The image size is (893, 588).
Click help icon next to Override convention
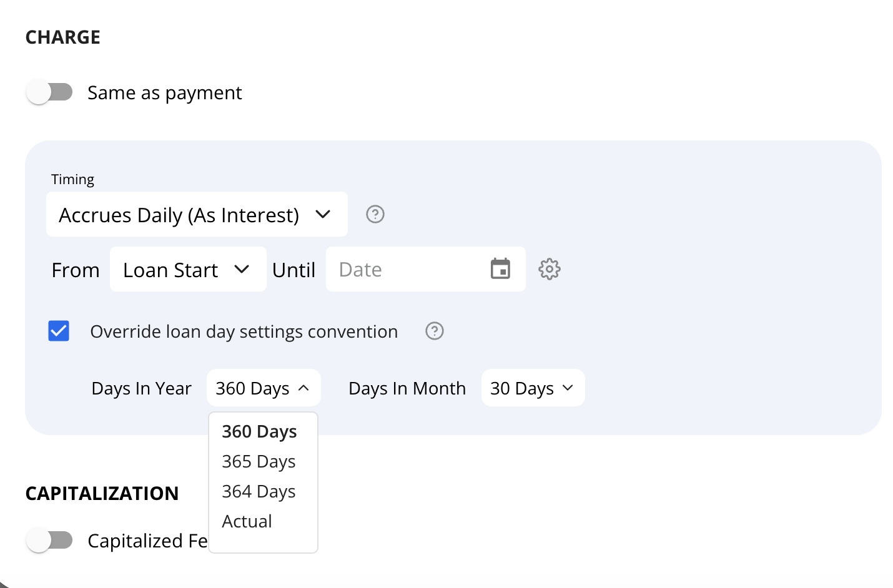tap(435, 331)
